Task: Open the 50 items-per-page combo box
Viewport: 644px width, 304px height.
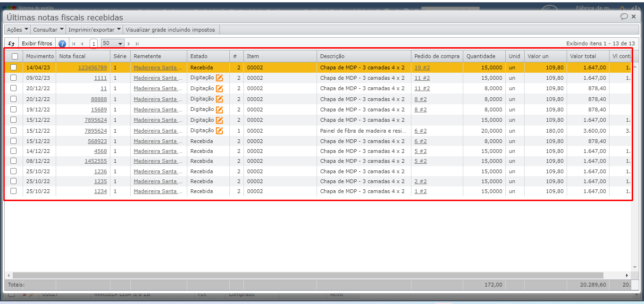Action: [x=113, y=43]
